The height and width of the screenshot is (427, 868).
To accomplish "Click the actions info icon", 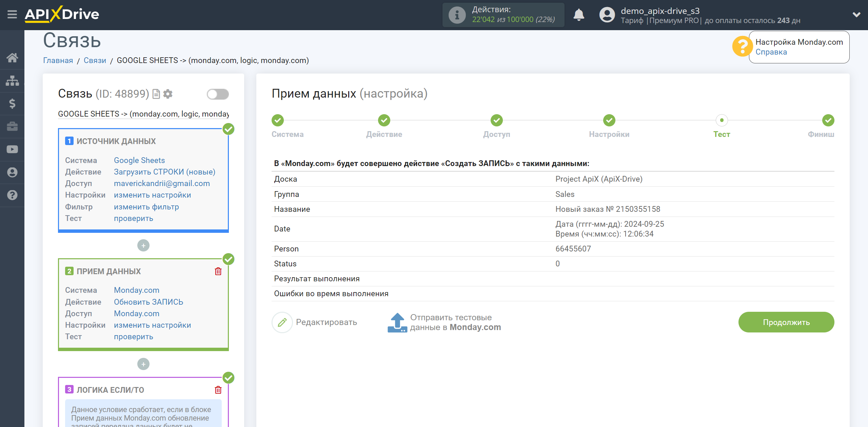I will coord(457,15).
